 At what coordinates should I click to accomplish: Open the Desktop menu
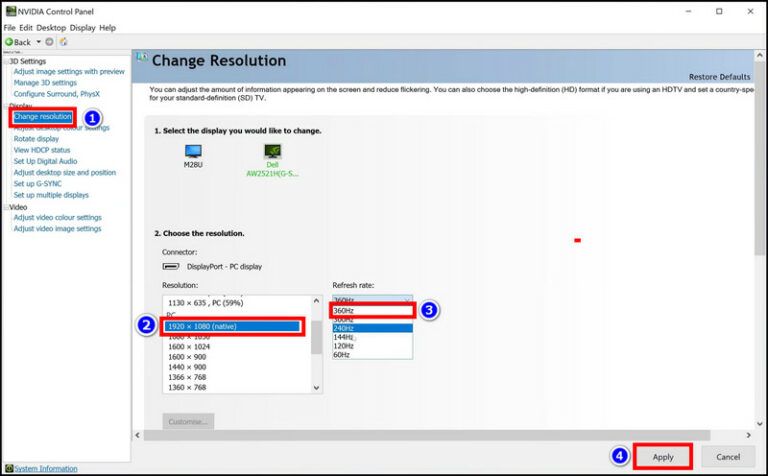(x=51, y=28)
